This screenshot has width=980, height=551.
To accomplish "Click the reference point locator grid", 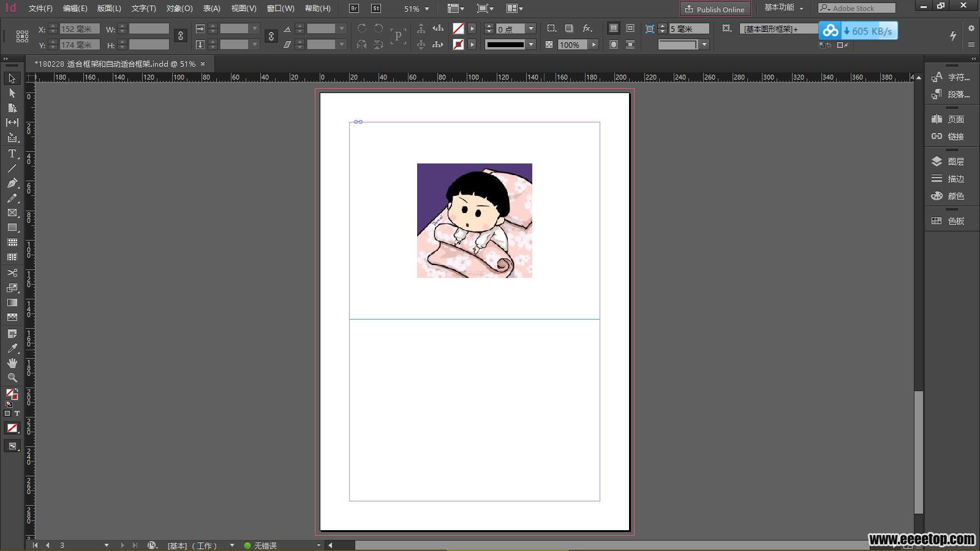I will [22, 36].
